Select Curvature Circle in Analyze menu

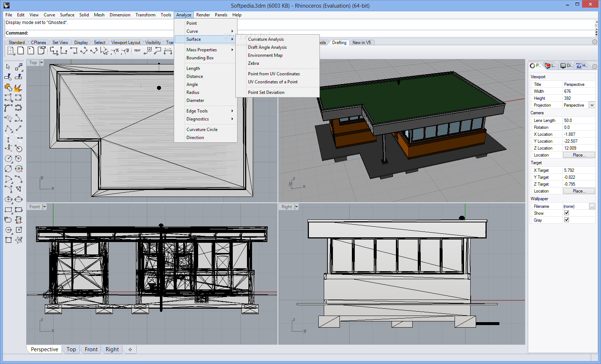(206, 130)
